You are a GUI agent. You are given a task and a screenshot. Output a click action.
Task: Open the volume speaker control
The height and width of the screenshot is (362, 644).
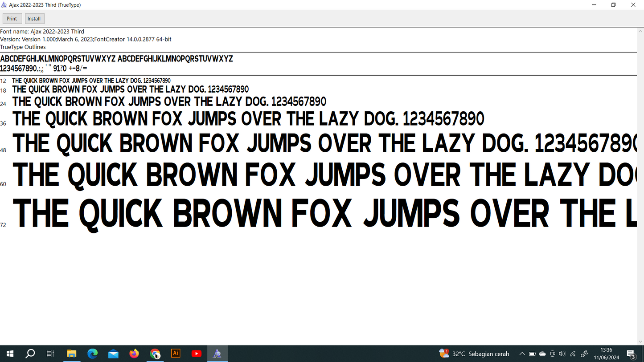coord(562,354)
